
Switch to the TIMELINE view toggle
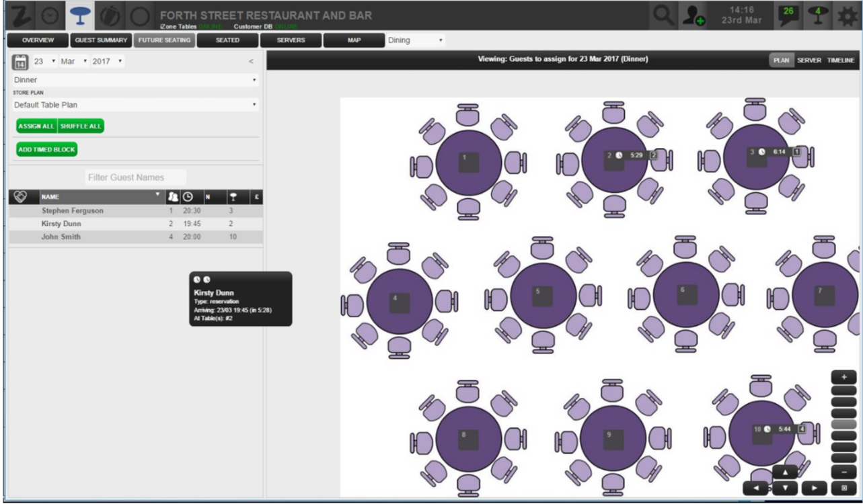pos(841,60)
